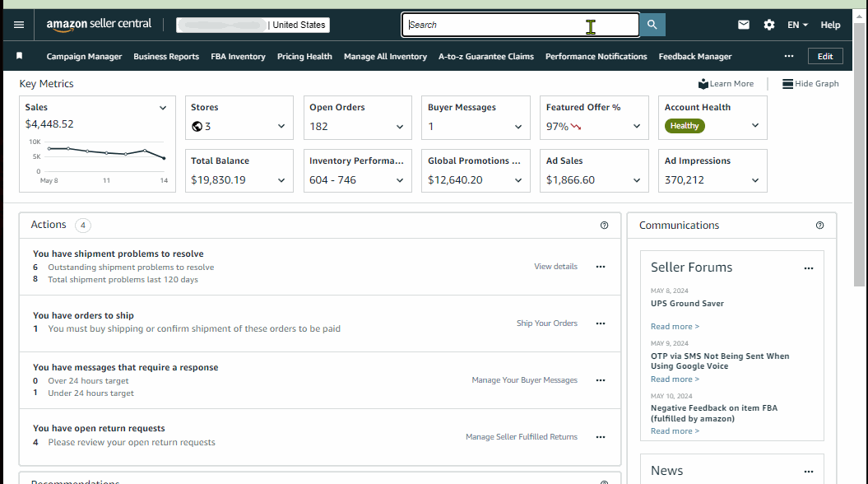868x484 pixels.
Task: Click the Edit favorites button
Action: [825, 57]
